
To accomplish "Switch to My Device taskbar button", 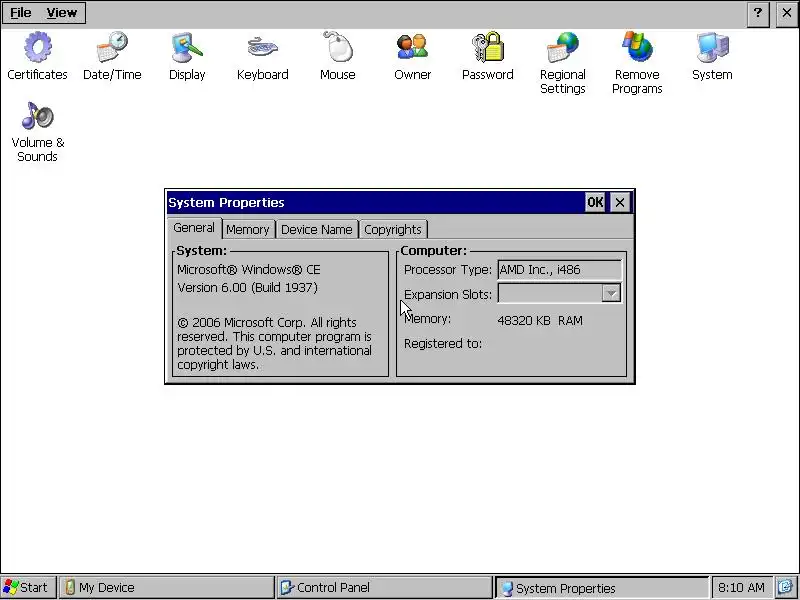I will [x=166, y=587].
